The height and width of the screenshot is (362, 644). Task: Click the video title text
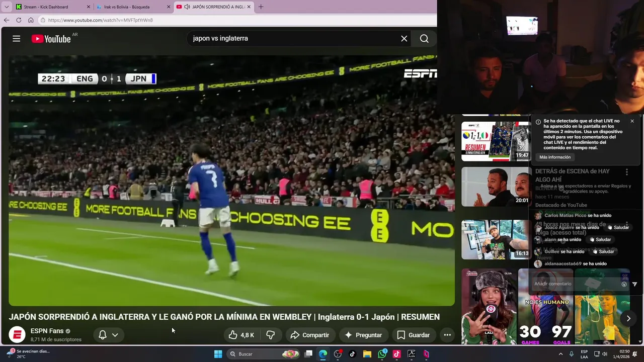pos(224,317)
